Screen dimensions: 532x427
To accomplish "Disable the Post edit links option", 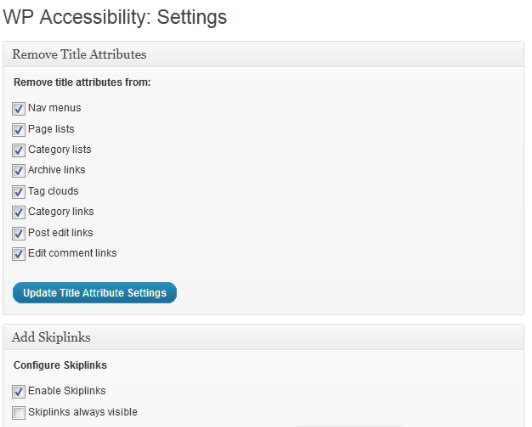I will point(19,234).
